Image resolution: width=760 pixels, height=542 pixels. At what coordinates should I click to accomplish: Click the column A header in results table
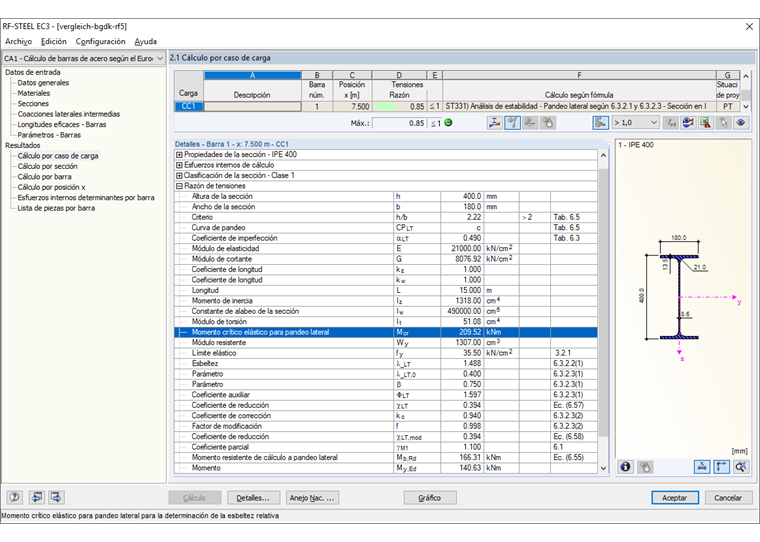[x=253, y=75]
